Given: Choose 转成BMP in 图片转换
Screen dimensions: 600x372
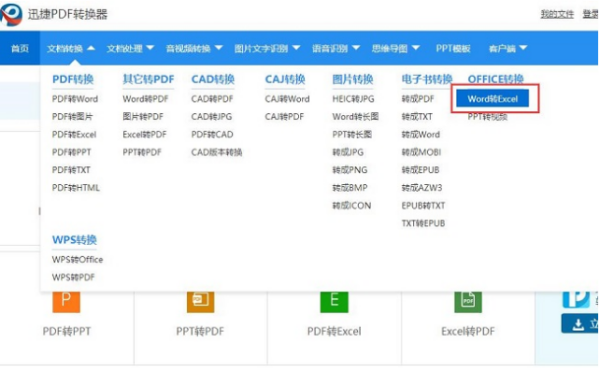Looking at the screenshot, I should 350,188.
